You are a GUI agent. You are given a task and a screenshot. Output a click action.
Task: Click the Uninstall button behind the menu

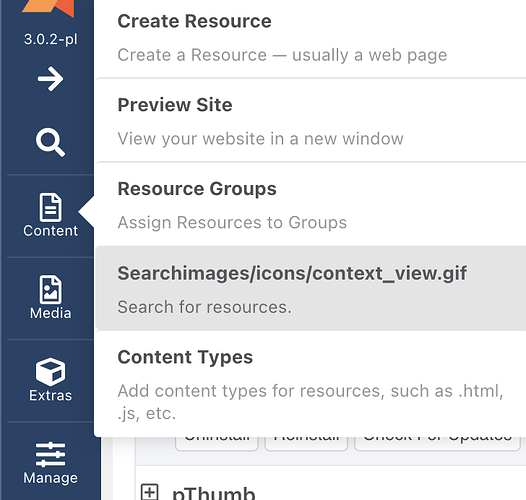click(217, 443)
